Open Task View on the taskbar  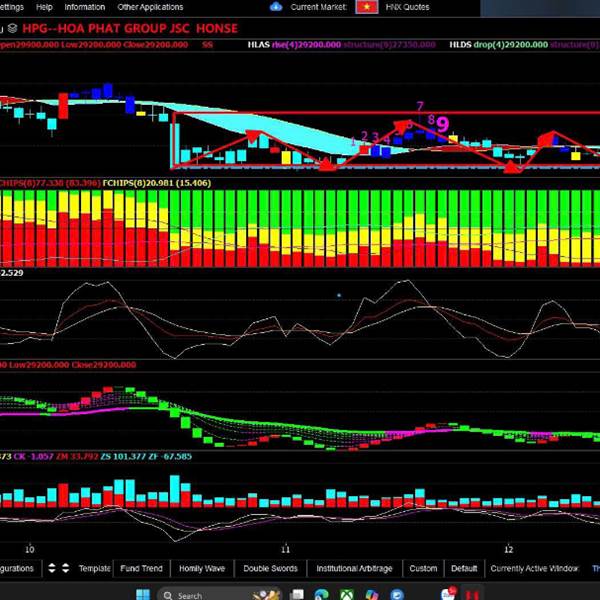click(x=297, y=595)
